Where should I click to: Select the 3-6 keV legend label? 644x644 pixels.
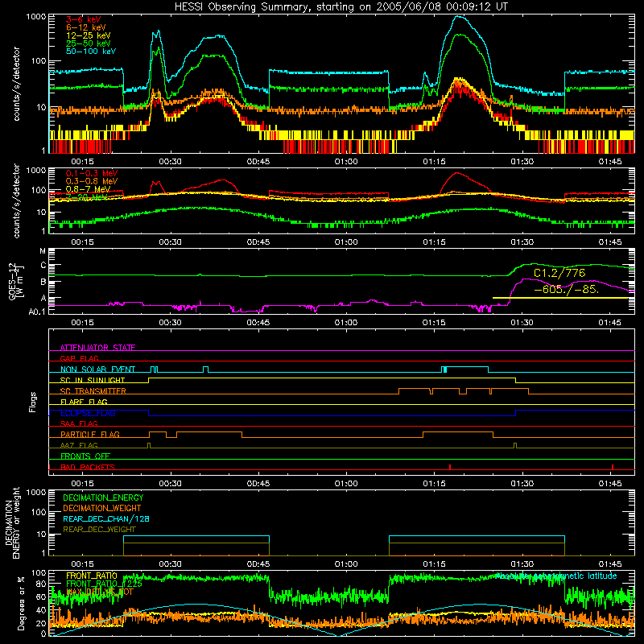84,19
